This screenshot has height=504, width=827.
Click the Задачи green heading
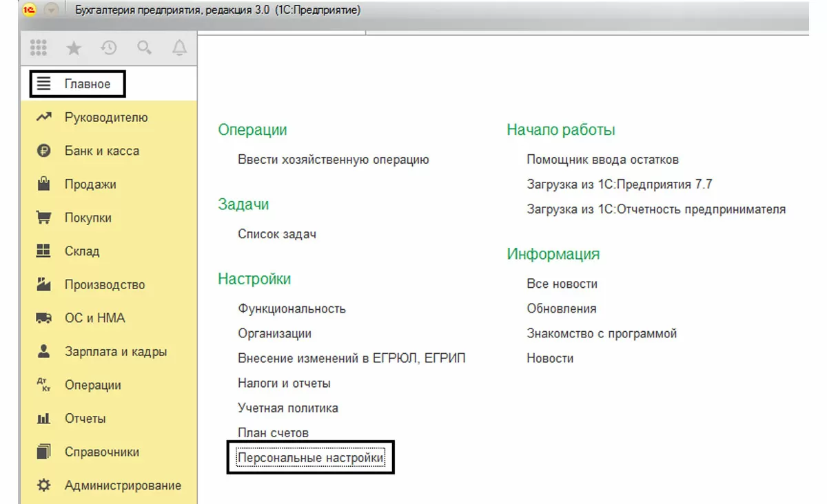pyautogui.click(x=243, y=204)
